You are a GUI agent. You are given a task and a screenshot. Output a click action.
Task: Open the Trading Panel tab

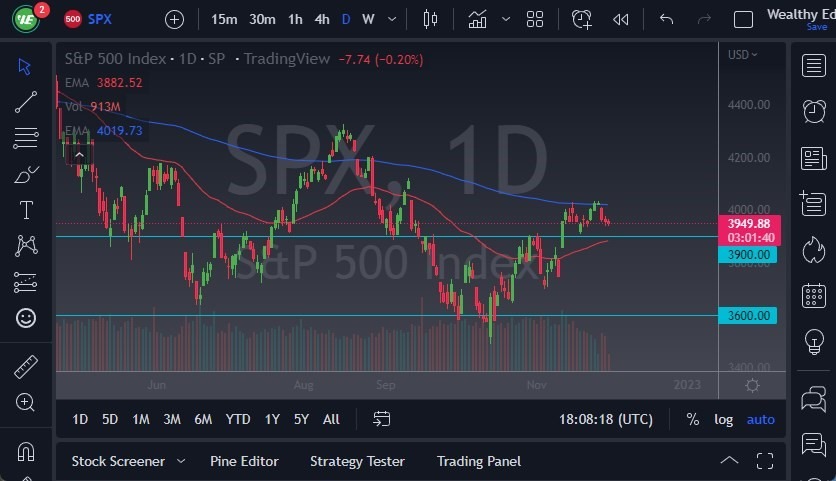point(479,461)
